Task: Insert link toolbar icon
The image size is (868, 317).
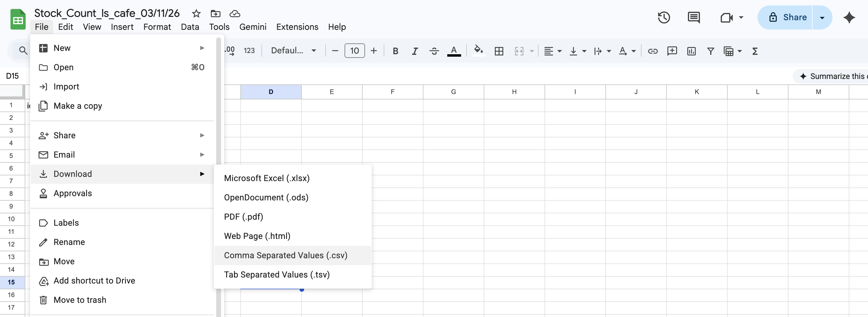Action: pos(653,51)
